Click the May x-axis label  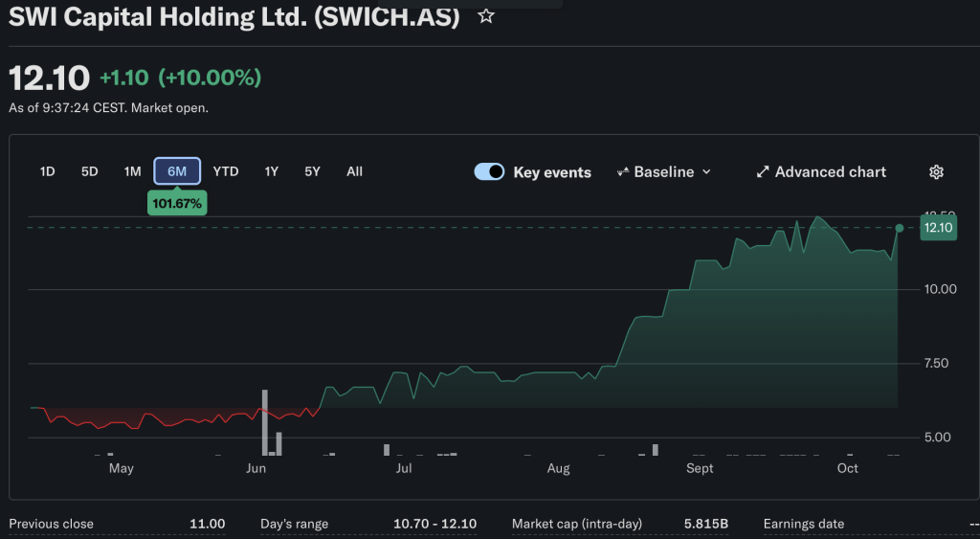(x=122, y=468)
